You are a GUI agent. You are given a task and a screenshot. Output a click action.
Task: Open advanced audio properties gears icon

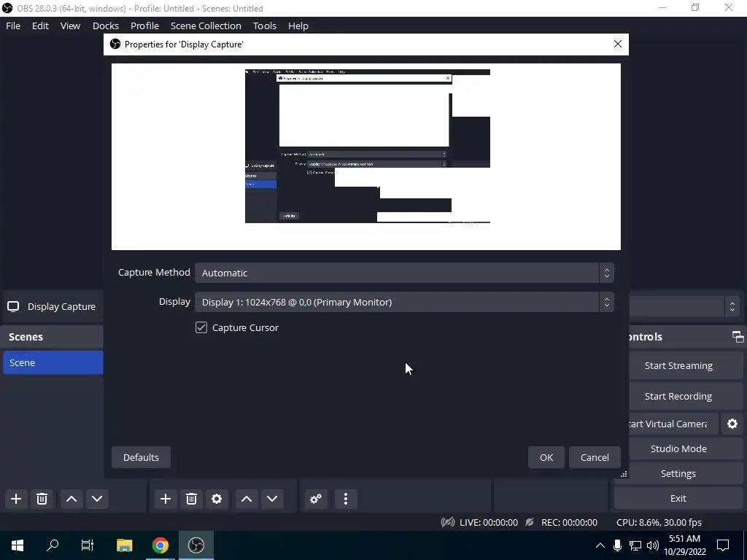316,499
